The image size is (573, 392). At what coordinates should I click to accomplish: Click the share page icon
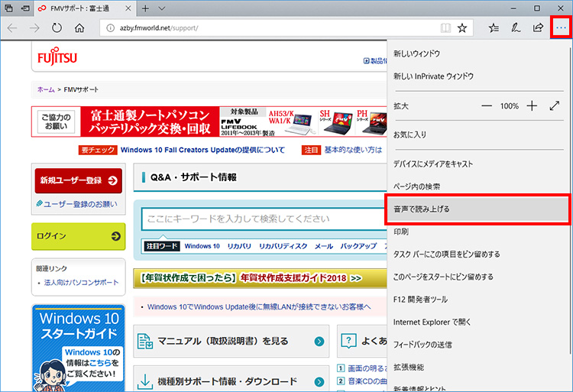(x=538, y=28)
